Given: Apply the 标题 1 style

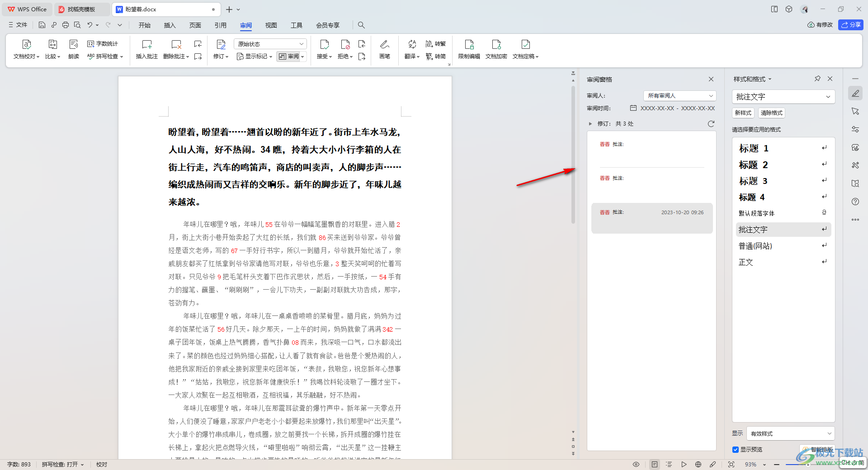Looking at the screenshot, I should click(x=783, y=148).
